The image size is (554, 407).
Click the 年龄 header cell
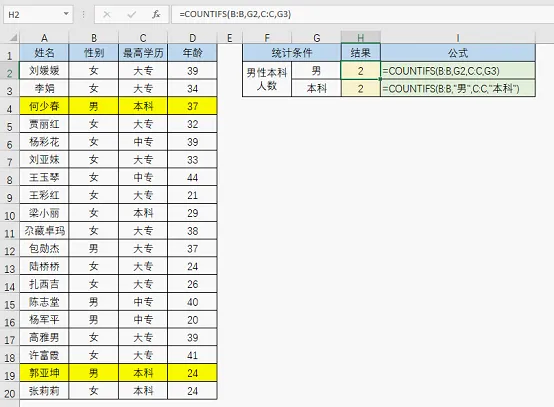193,53
